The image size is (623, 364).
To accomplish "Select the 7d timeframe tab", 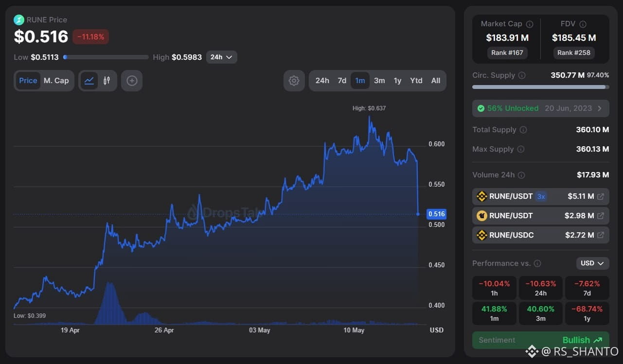I will (342, 81).
